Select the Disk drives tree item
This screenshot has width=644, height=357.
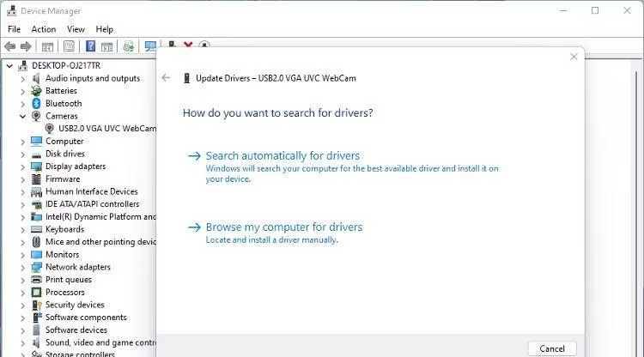point(65,154)
